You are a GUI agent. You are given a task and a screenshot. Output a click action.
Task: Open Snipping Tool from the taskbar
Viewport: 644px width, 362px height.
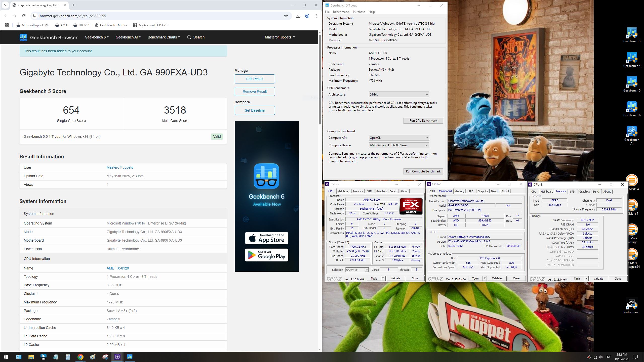[x=105, y=357]
